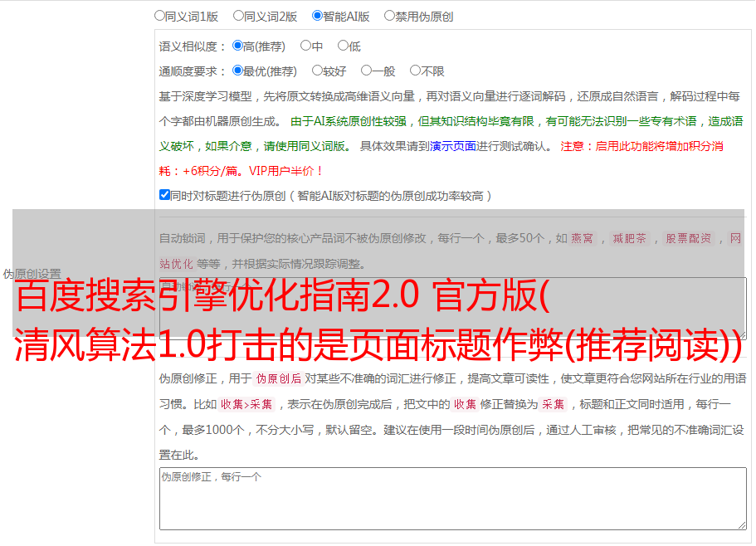756x546 pixels.
Task: Set 语义相似度 to 高(推荐)
Action: (x=237, y=46)
